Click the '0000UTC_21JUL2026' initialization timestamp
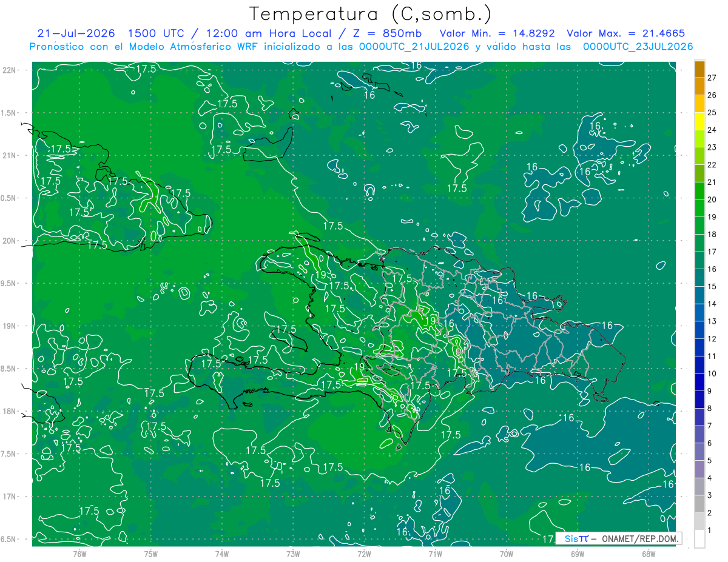Screen dimensions: 728x562 414,46
